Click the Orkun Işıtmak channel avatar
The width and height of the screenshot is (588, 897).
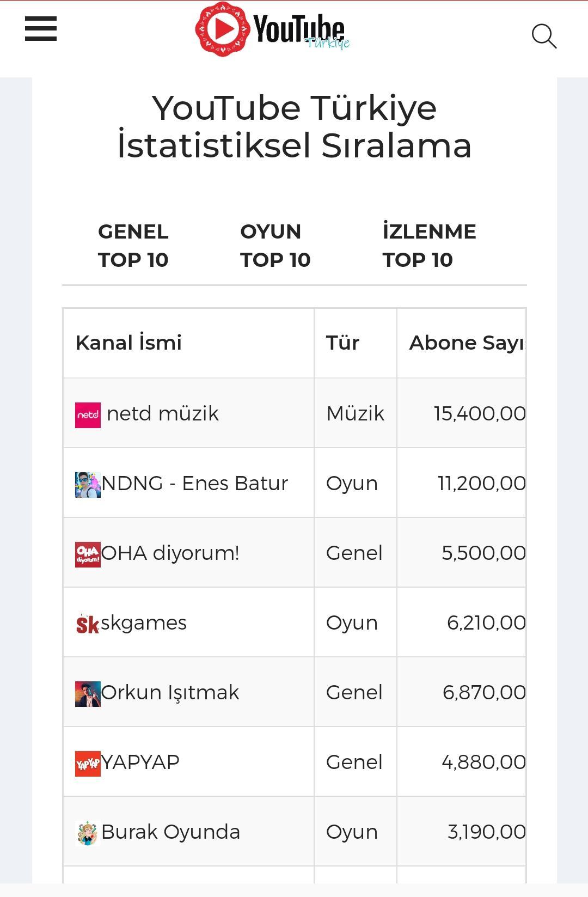pyautogui.click(x=88, y=694)
